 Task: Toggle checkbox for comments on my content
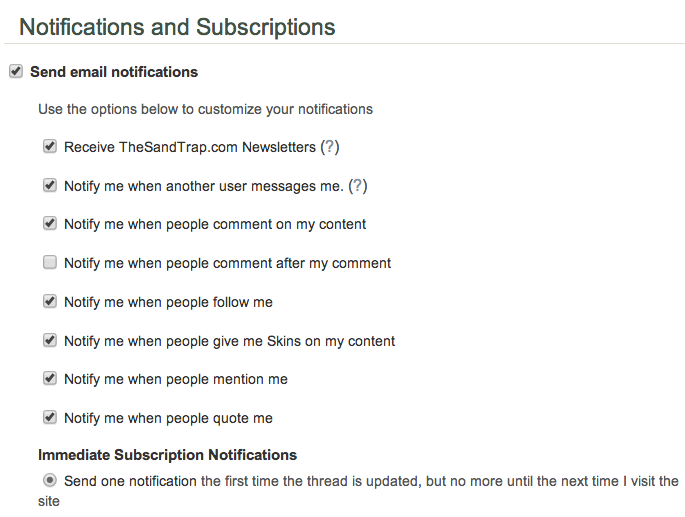(50, 224)
